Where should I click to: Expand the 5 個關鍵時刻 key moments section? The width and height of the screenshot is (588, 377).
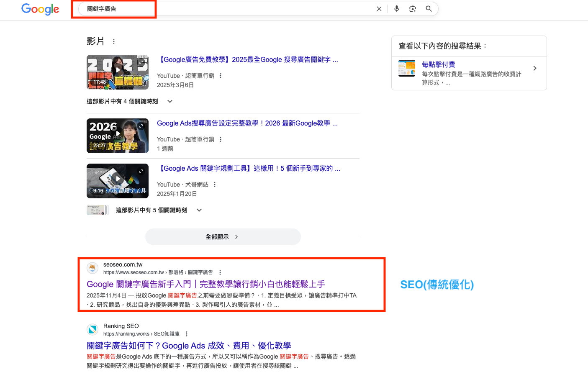[x=199, y=210]
